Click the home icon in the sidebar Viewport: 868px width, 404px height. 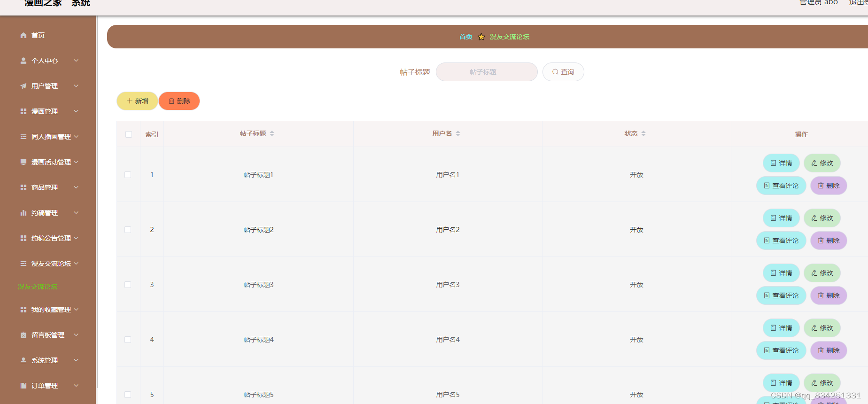click(x=23, y=35)
